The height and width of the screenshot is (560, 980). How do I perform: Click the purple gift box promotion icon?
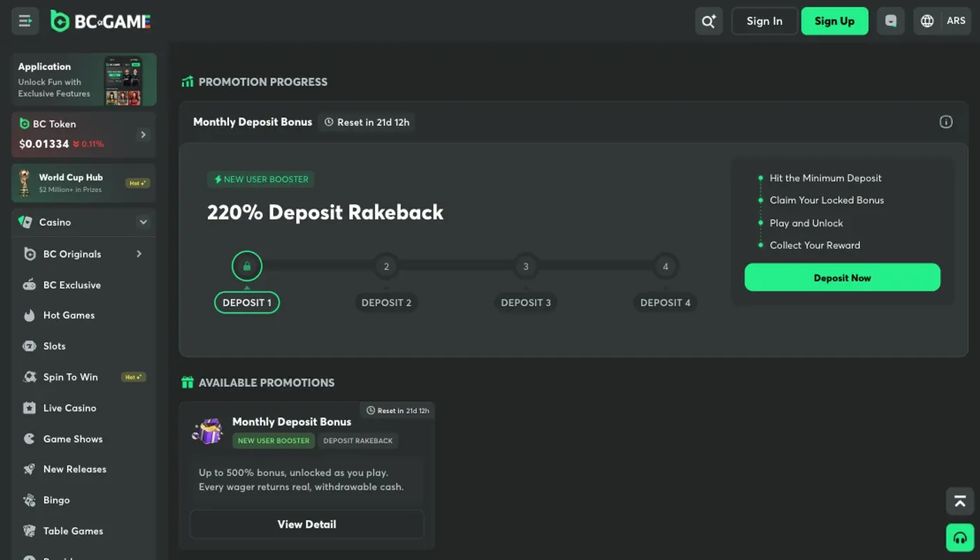[x=208, y=430]
